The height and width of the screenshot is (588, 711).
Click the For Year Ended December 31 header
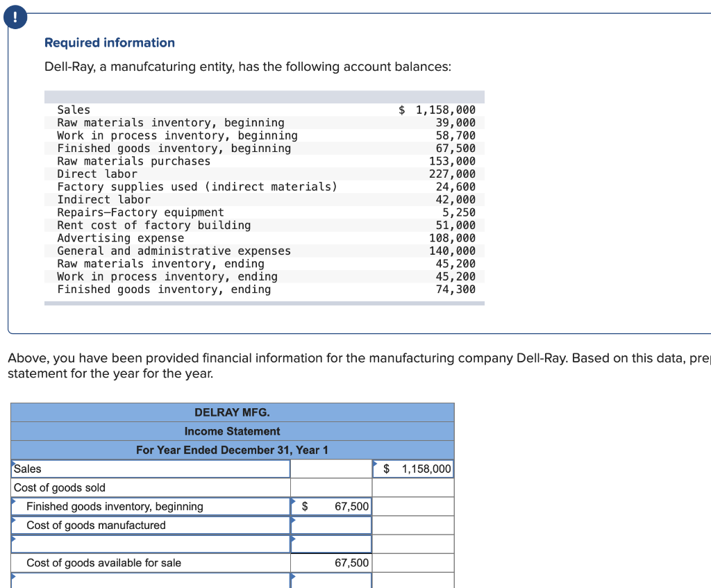(233, 450)
